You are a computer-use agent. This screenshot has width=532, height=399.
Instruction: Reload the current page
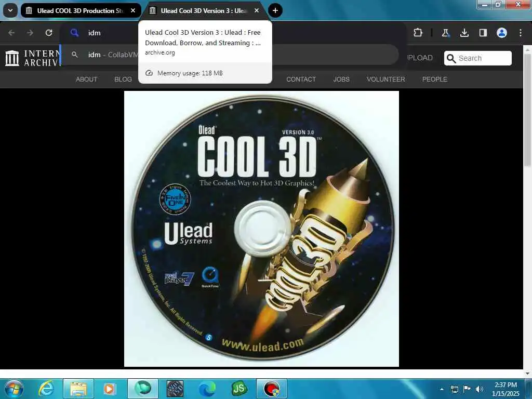pyautogui.click(x=49, y=33)
